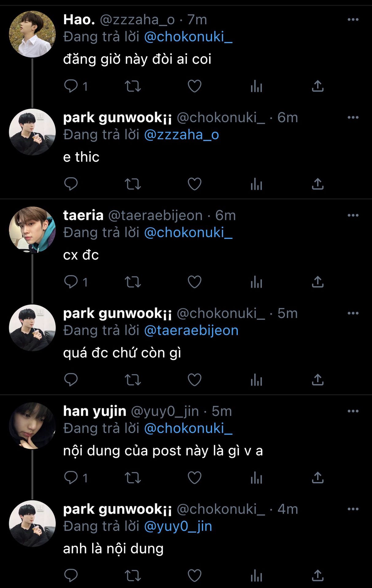
Task: Share taeria's "cx đc" tweet
Action: point(318,282)
